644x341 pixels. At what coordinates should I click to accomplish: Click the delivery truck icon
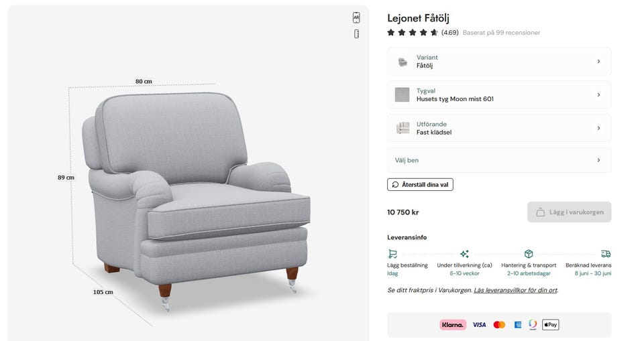tap(606, 254)
